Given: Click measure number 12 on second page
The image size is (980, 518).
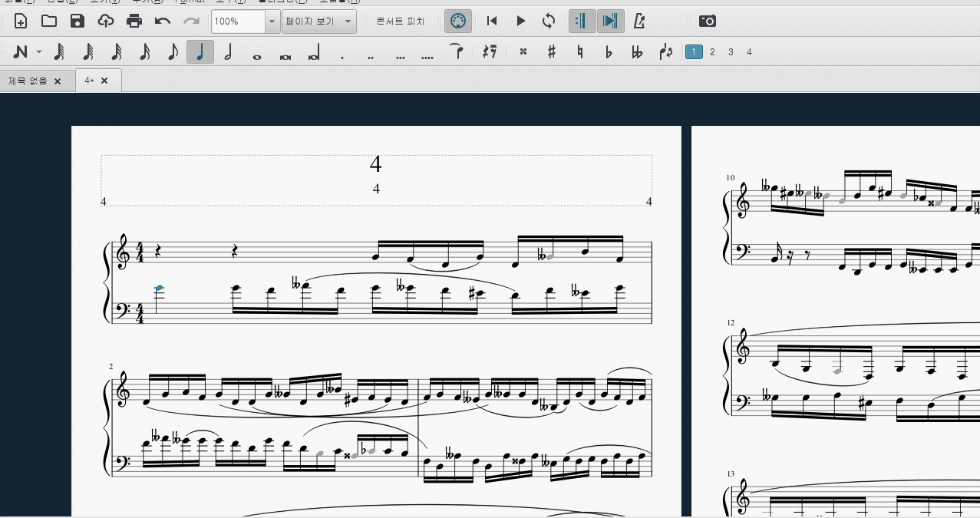Looking at the screenshot, I should pyautogui.click(x=731, y=322).
